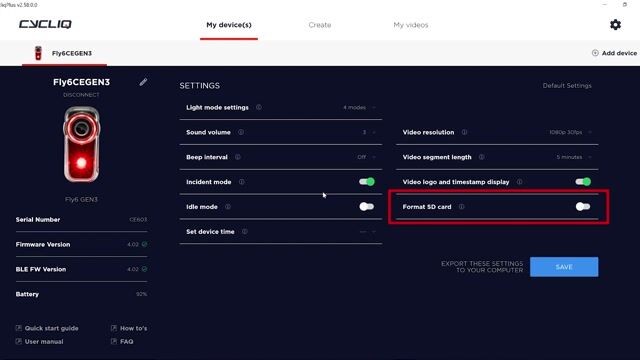The width and height of the screenshot is (640, 360).
Task: Click the info icon beside Beep interval
Action: tap(238, 157)
